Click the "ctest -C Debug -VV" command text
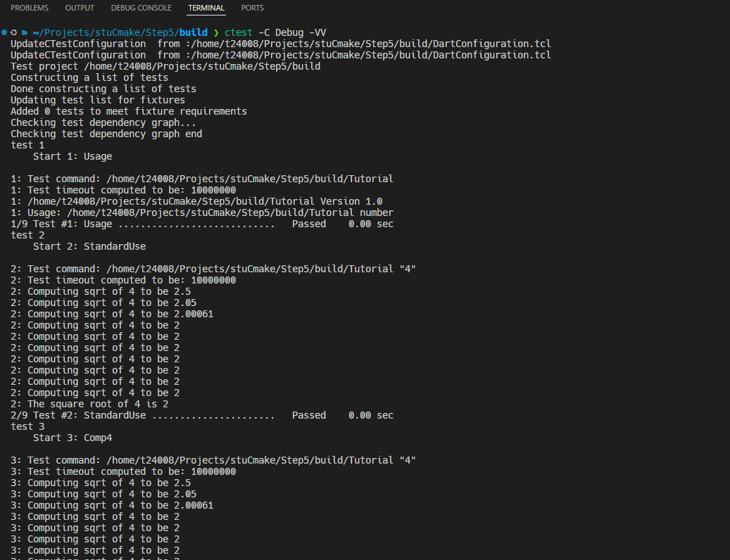Screen dimensions: 730x560 275,32
